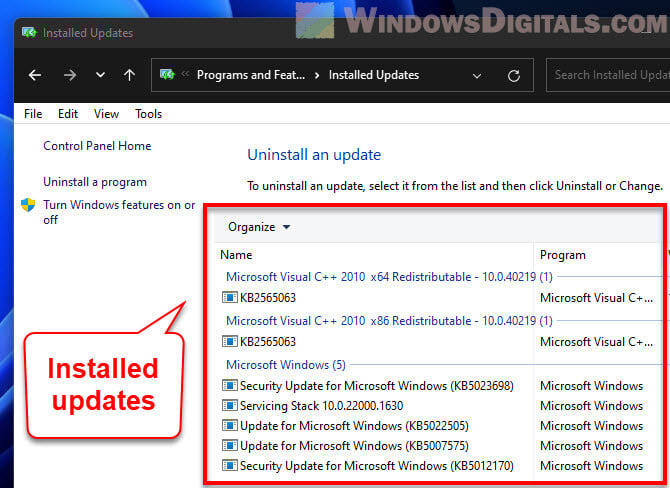Refresh the Installed Updates list
Screen dimensions: 670x488
click(x=514, y=76)
